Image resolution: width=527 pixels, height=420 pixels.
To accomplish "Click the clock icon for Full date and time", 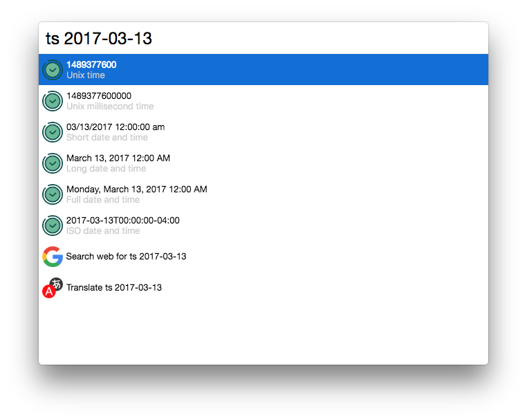I will [53, 194].
